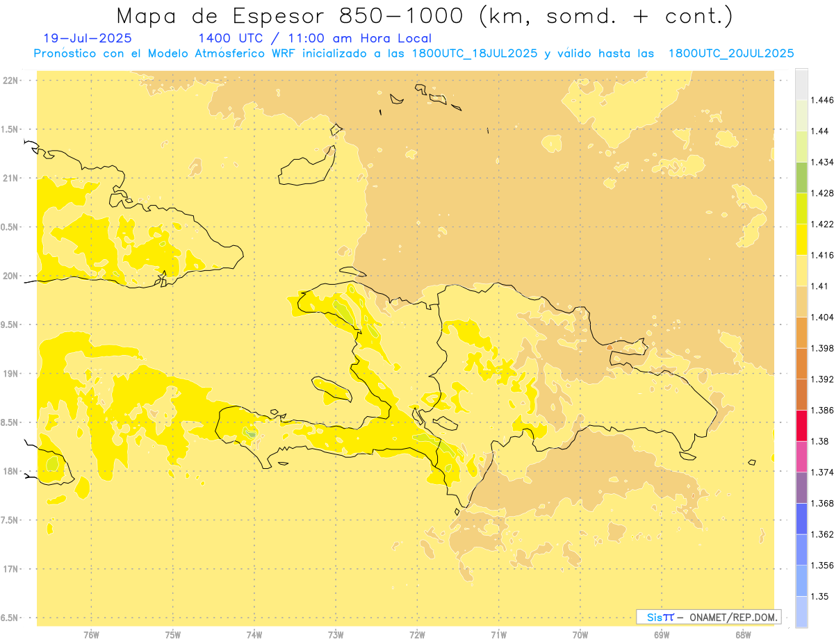Pick the bright yellow 1.416–1.422 colorbar swatch
Image resolution: width=834 pixels, height=644 pixels.
click(x=801, y=240)
